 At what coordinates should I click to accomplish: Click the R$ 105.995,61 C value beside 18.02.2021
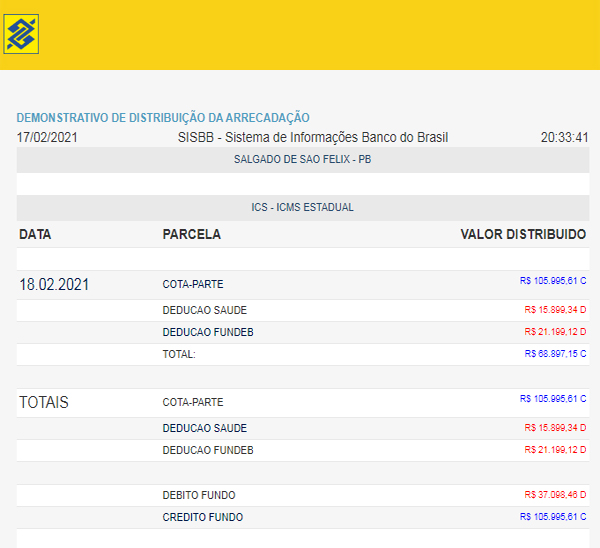click(553, 281)
